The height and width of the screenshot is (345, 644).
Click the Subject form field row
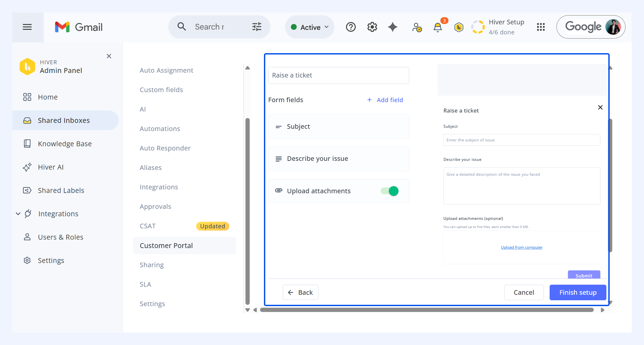click(339, 126)
